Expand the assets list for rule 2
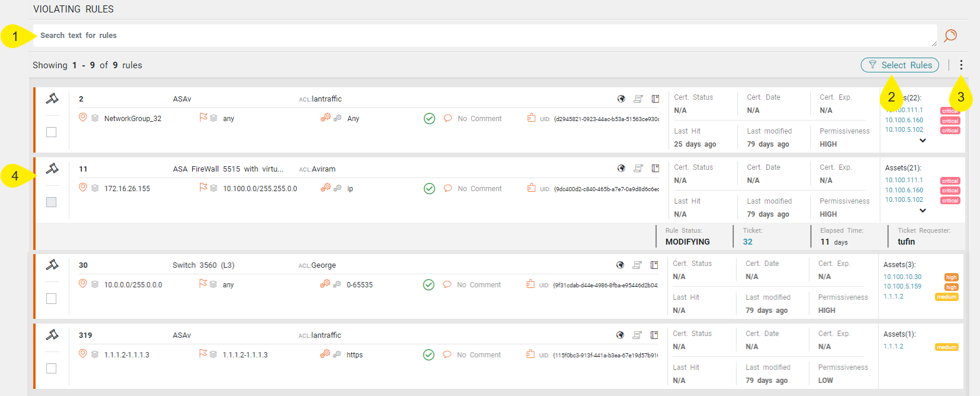 pyautogui.click(x=922, y=141)
